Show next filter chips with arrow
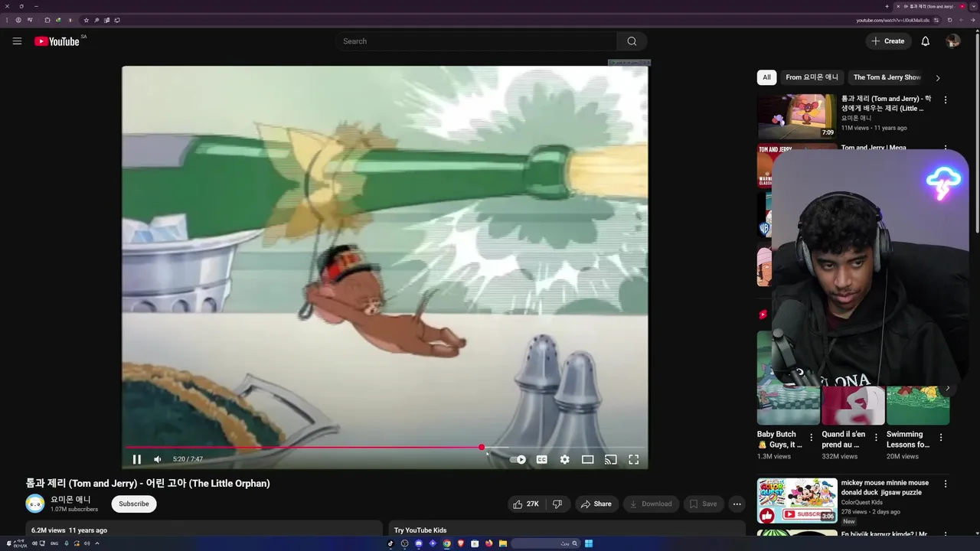Image resolution: width=980 pixels, height=551 pixels. (938, 77)
